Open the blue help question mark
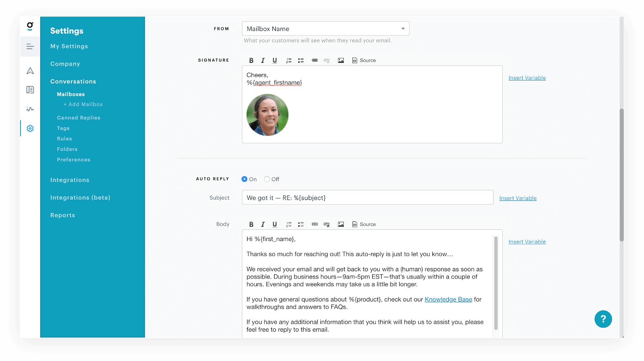 click(x=603, y=319)
